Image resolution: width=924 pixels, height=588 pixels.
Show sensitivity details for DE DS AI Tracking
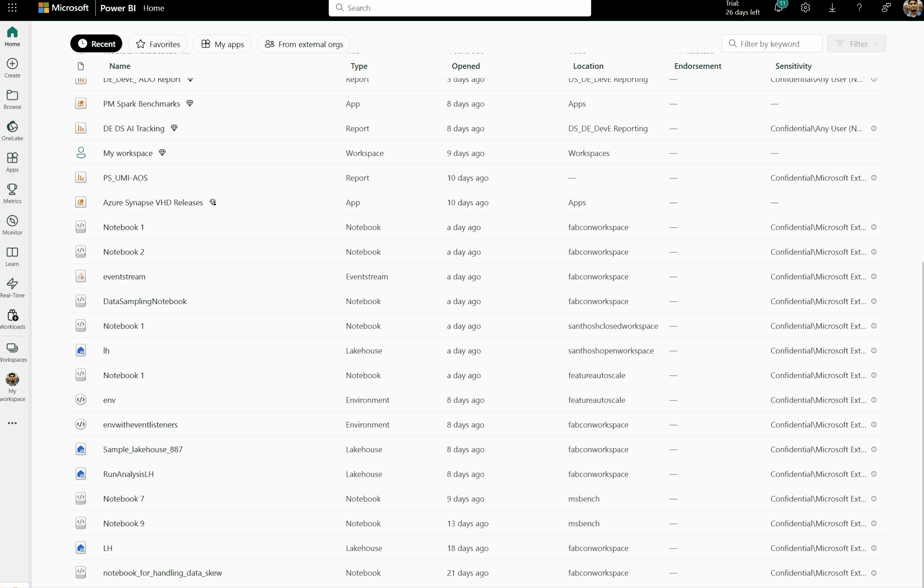[x=874, y=129]
